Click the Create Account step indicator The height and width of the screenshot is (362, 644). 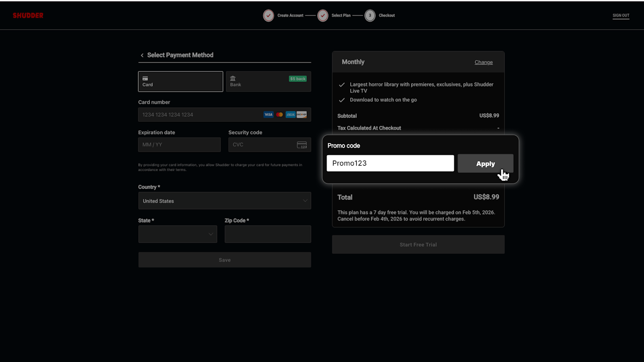(x=268, y=15)
